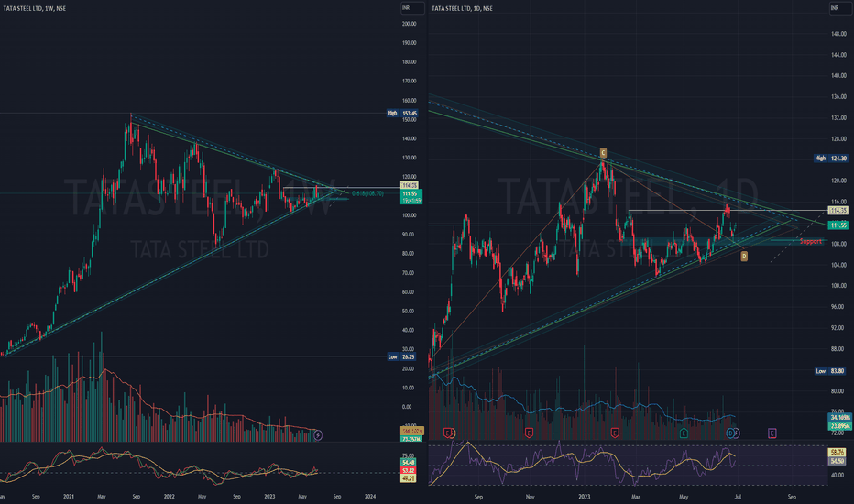Click the Jul label on daily time axis
The image size is (854, 504).
[738, 497]
